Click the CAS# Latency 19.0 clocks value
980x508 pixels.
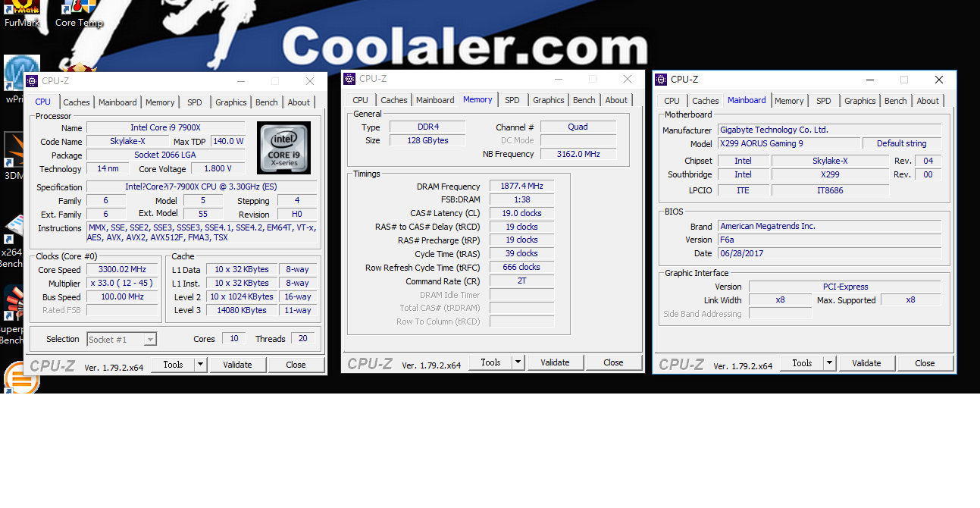[x=522, y=213]
